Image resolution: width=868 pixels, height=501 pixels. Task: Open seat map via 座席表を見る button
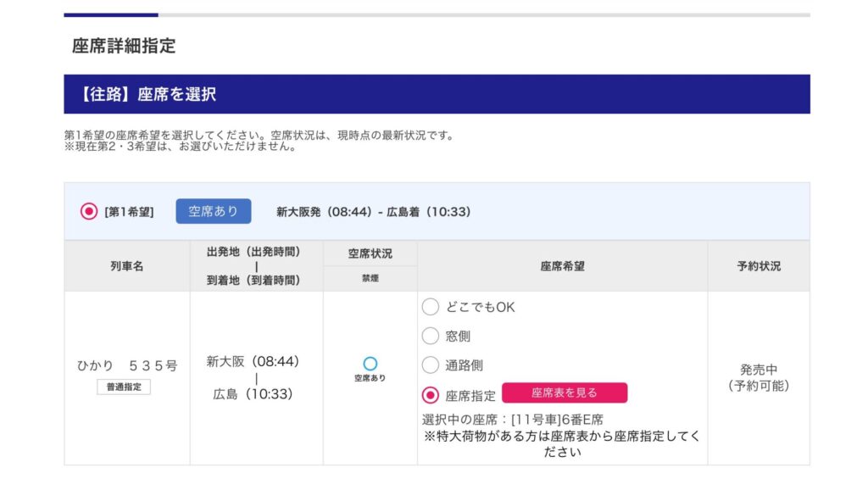[x=565, y=393]
